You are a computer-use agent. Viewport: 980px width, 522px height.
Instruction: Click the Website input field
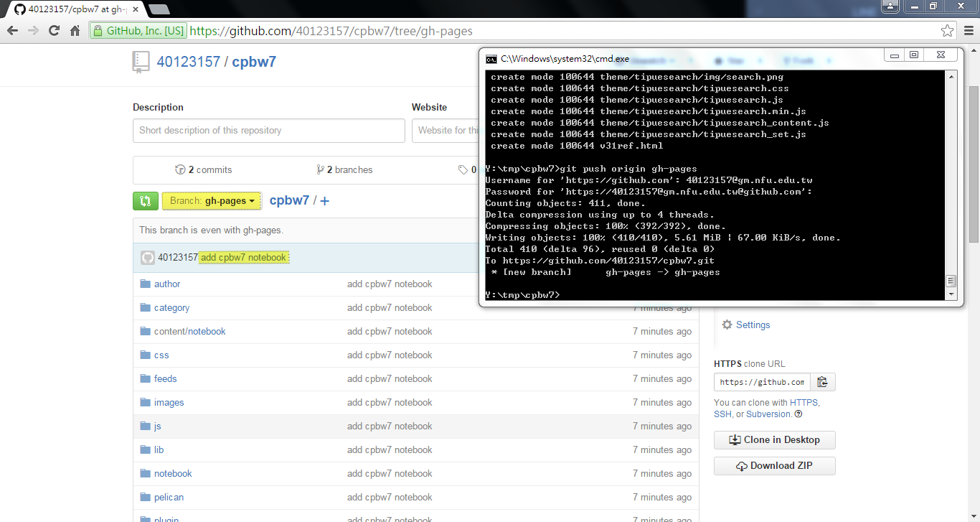[x=446, y=131]
